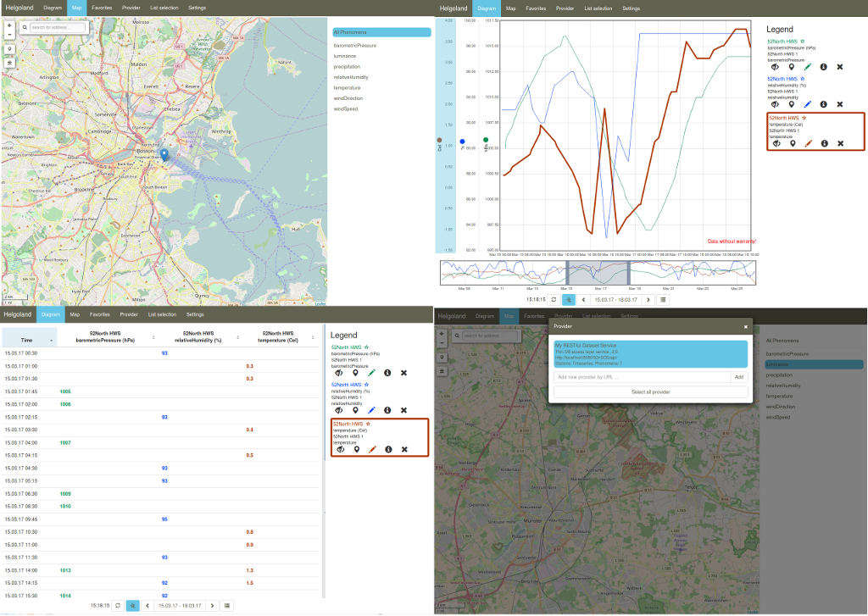Open Provider tab in the chart panel navbar
This screenshot has height=616, width=868.
point(565,8)
